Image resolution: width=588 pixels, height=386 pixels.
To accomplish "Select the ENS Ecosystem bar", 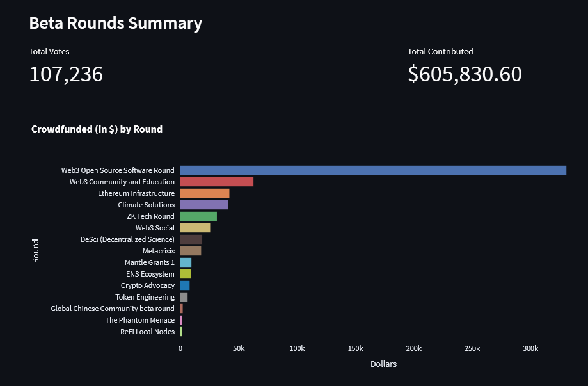I will (x=186, y=274).
